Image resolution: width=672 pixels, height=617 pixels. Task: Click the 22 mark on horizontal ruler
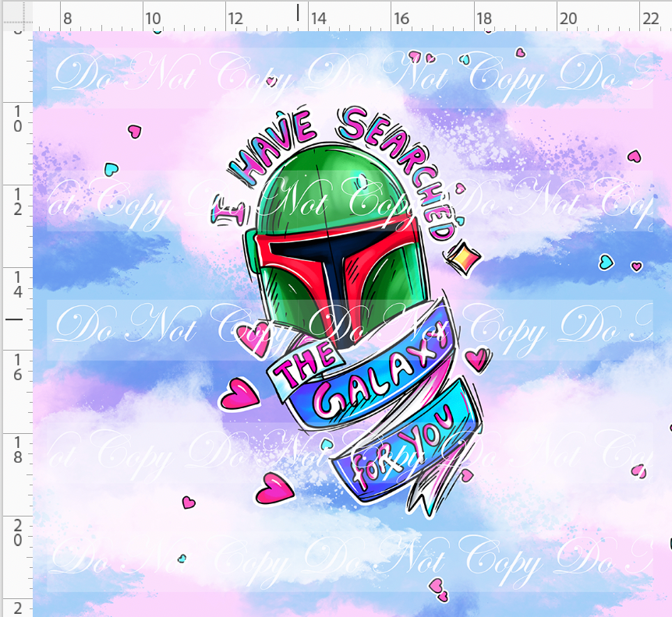point(651,19)
